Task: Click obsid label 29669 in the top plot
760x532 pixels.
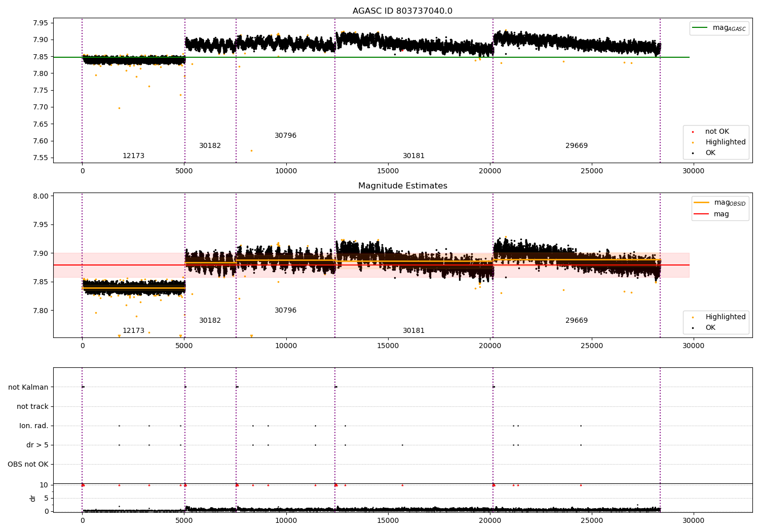Action: coord(577,146)
